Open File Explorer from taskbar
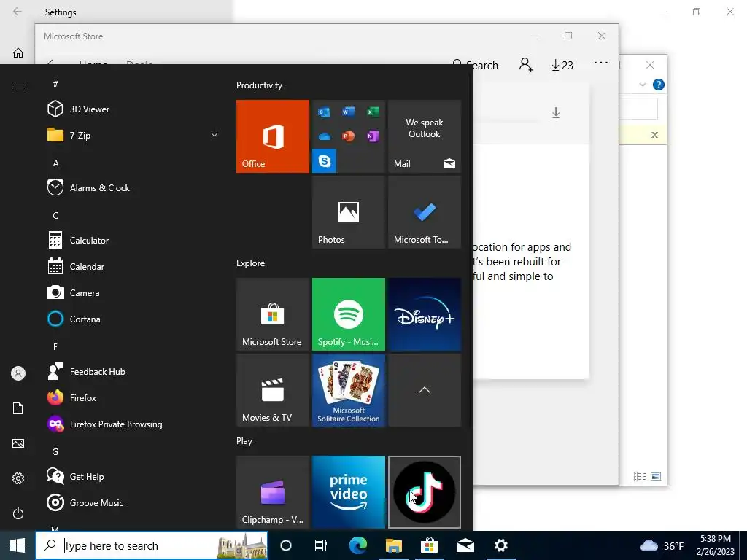 tap(394, 545)
